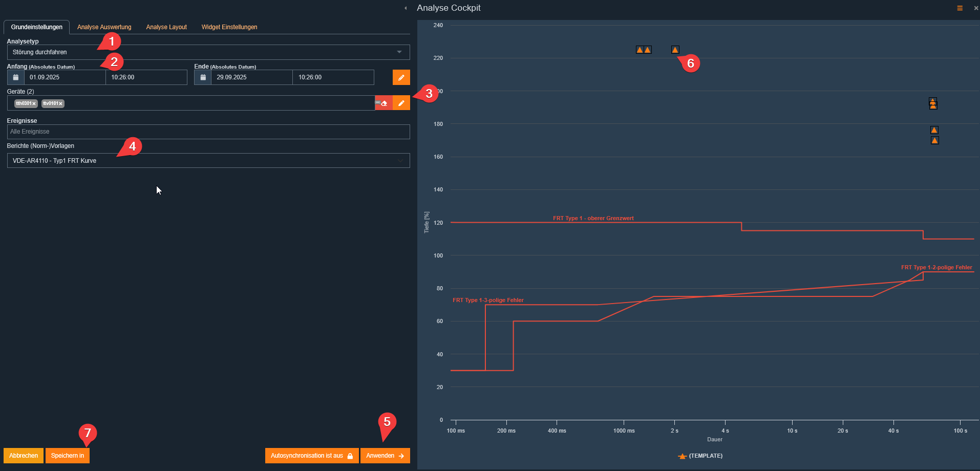This screenshot has width=980, height=471.
Task: Collapse the settings panel with the left arrow
Action: (406, 8)
